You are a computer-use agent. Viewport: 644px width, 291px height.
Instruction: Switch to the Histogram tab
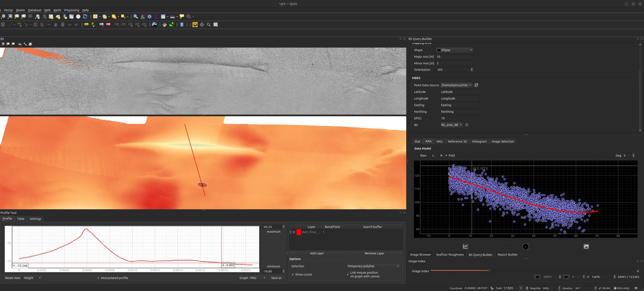pos(479,142)
